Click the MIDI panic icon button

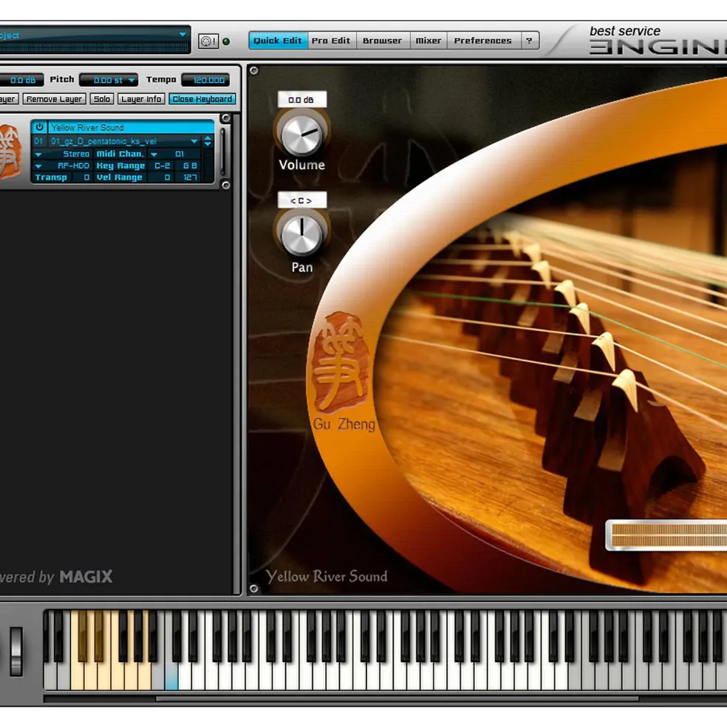tap(208, 41)
